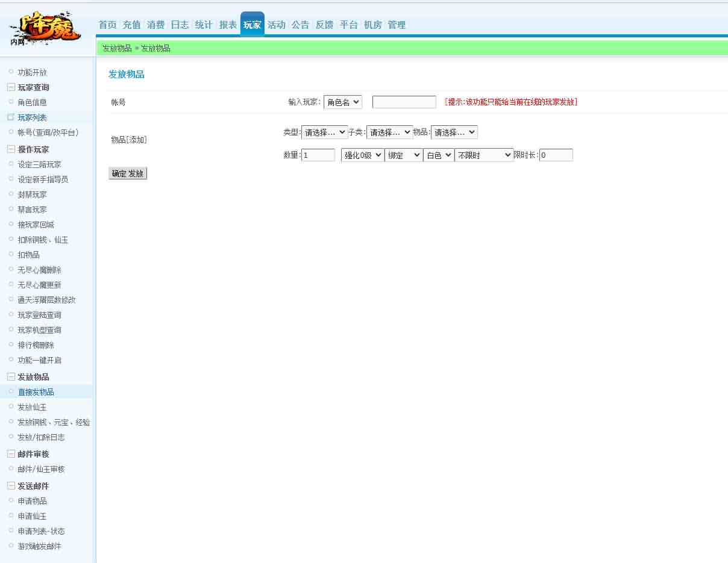Switch to the 充值 tab
The height and width of the screenshot is (563, 728).
coord(131,25)
